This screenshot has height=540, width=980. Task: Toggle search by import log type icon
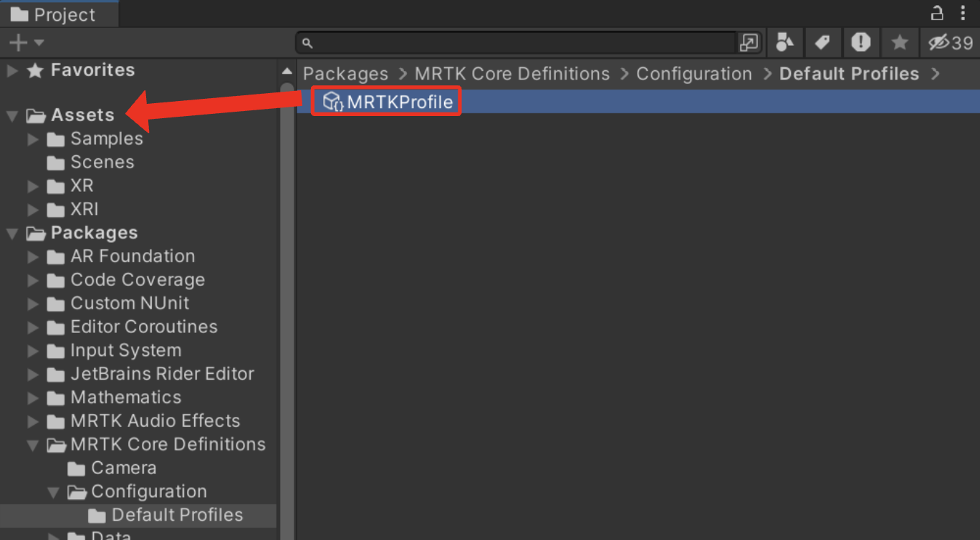click(860, 43)
